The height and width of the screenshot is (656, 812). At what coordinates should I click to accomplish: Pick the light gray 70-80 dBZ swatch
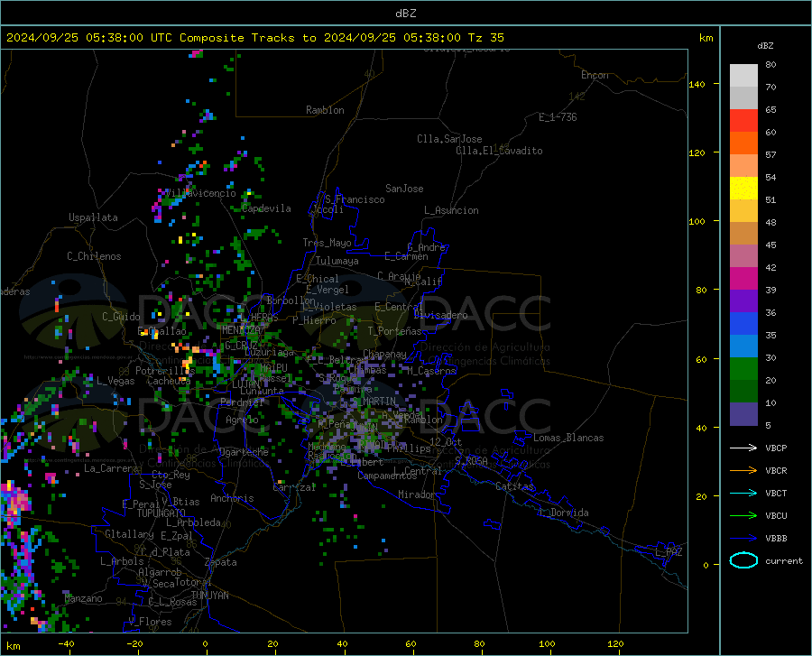click(743, 76)
